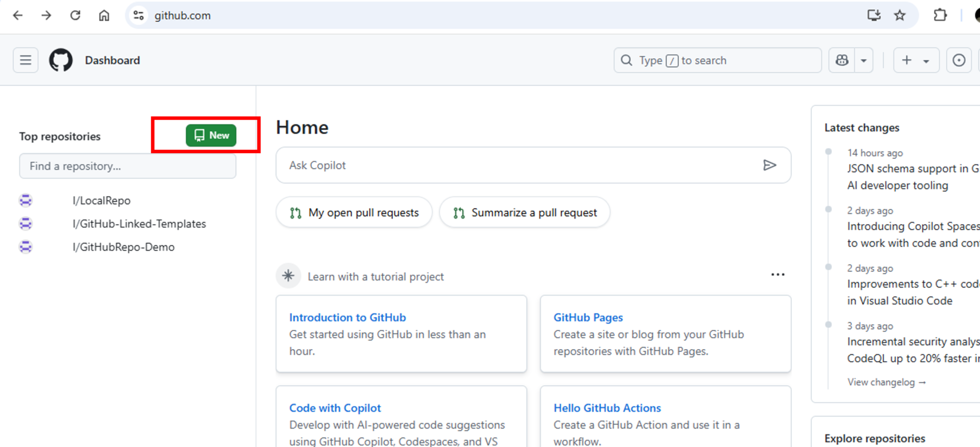Click the green New repository button
Image resolution: width=980 pixels, height=447 pixels.
coord(211,135)
